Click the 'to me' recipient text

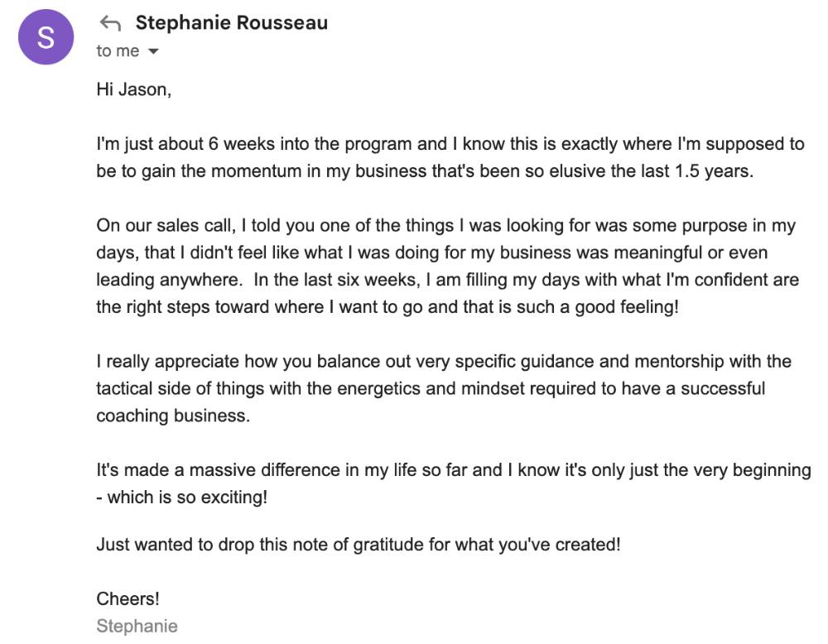tap(118, 50)
